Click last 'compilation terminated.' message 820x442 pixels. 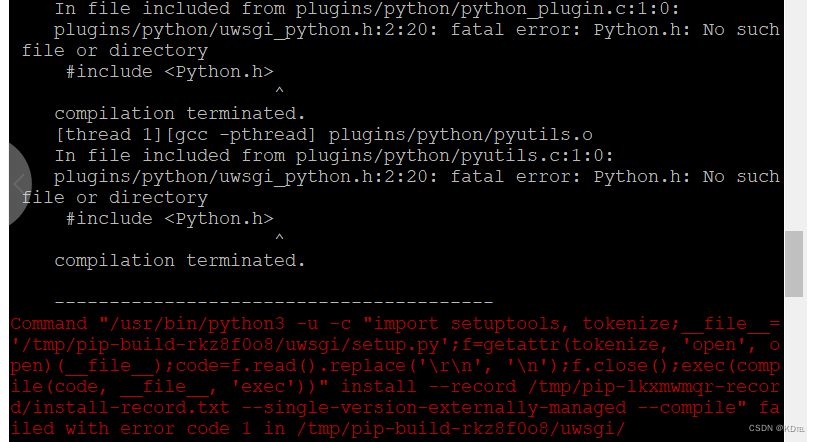click(180, 260)
